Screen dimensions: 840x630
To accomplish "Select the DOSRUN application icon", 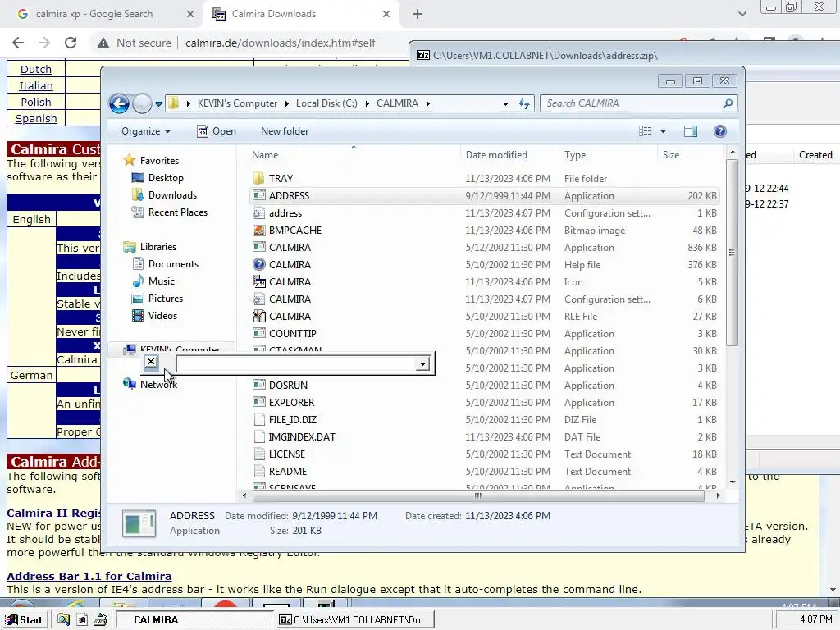I will click(258, 385).
